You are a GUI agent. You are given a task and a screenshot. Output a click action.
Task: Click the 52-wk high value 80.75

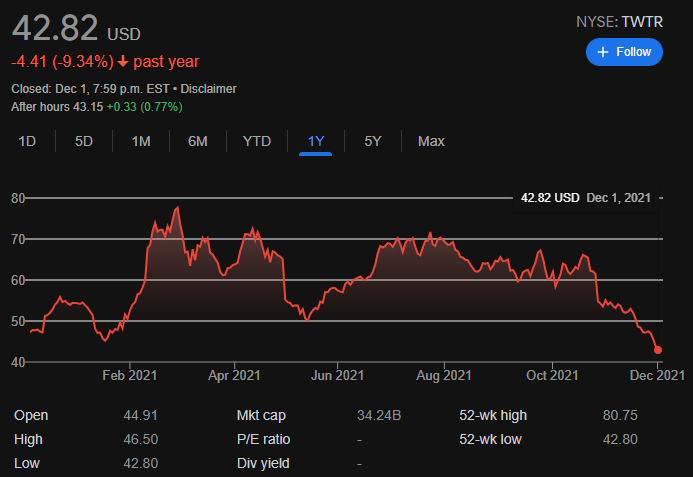620,416
